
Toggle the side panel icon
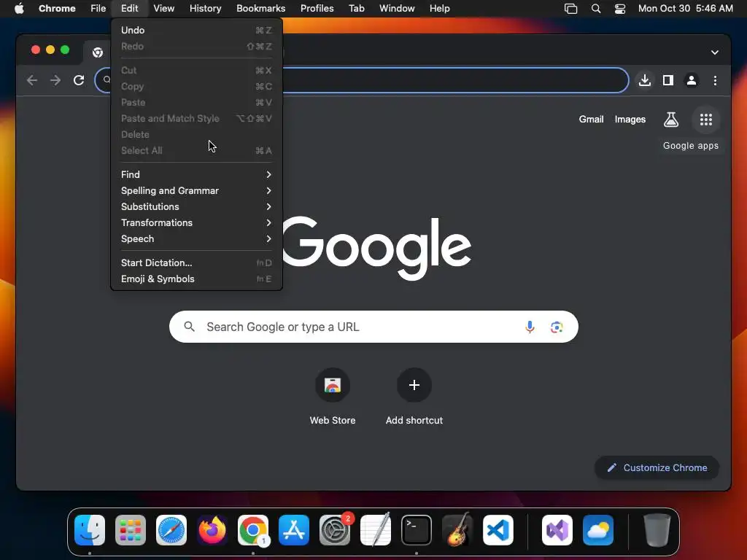tap(668, 80)
